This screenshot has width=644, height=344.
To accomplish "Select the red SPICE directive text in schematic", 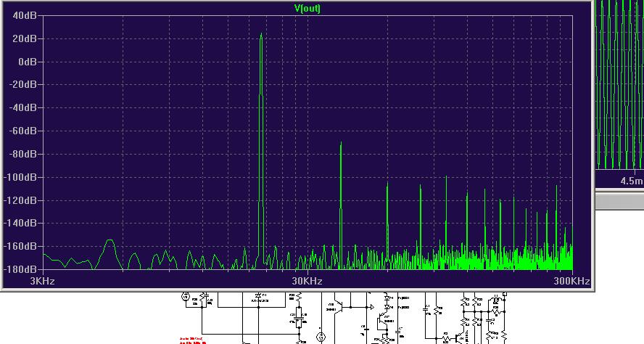I will tap(193, 340).
